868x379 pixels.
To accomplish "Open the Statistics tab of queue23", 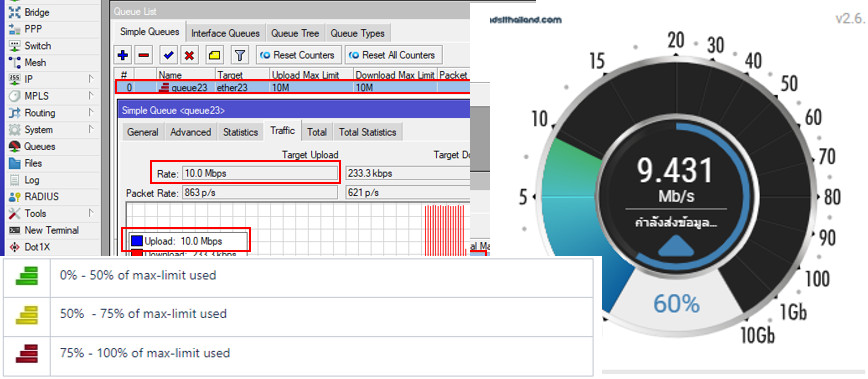I will 240,132.
